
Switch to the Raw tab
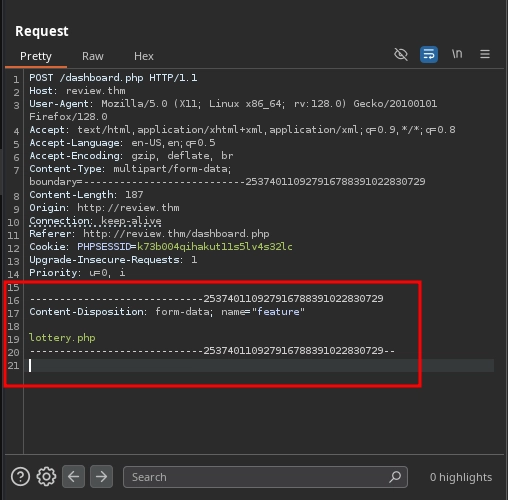pyautogui.click(x=93, y=56)
